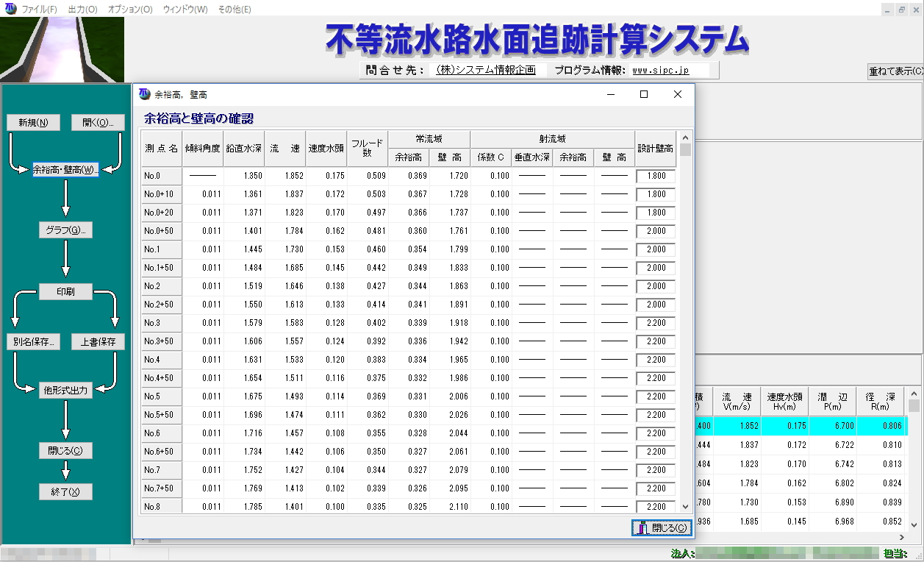Click the 常流域 group header
This screenshot has height=562, width=924.
429,139
